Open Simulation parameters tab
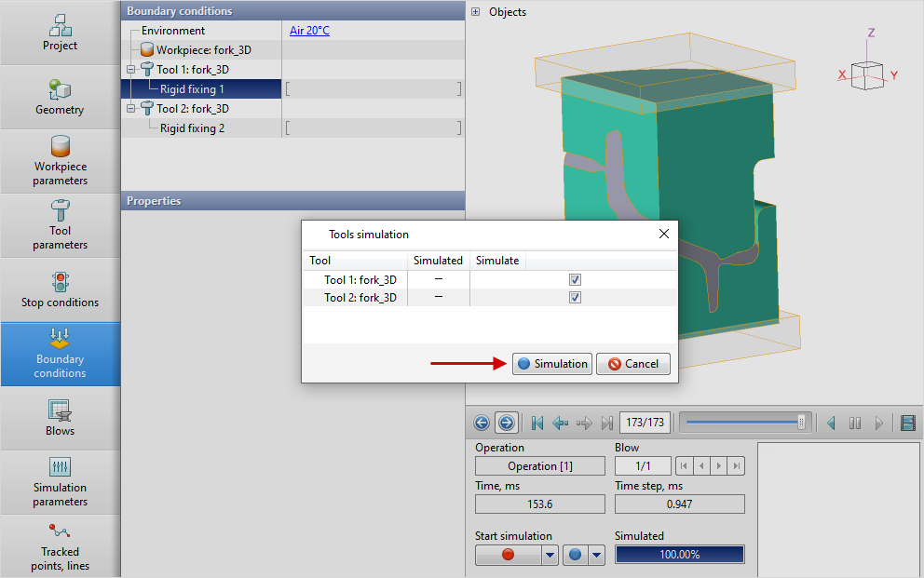The height and width of the screenshot is (578, 924). click(x=60, y=481)
